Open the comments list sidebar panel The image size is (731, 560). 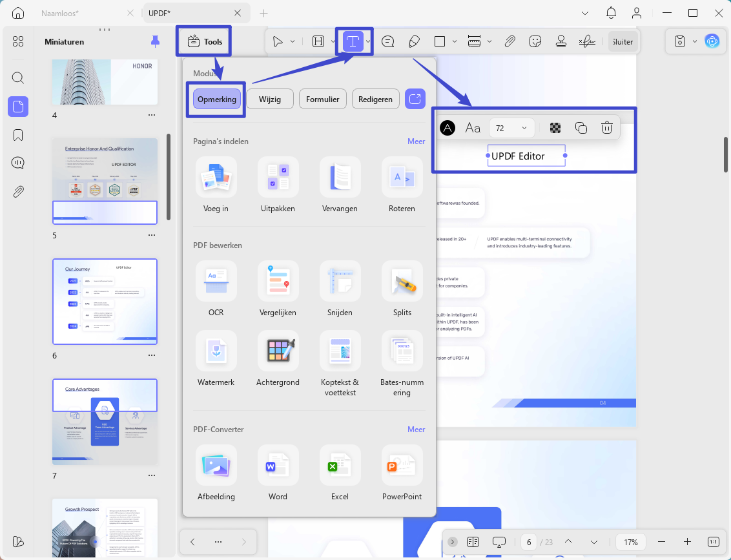pos(17,163)
